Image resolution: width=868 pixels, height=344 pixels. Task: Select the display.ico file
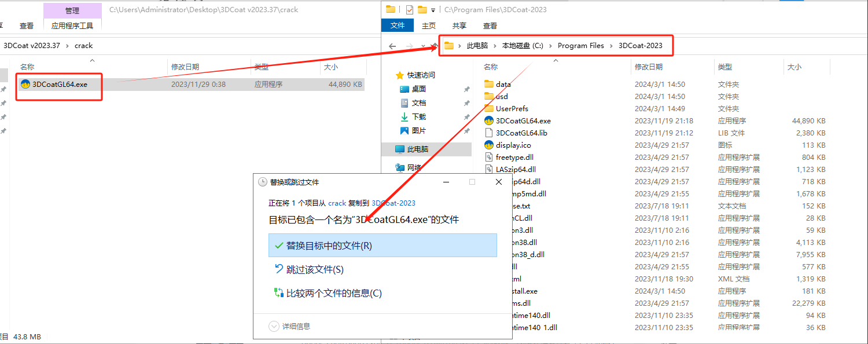513,145
